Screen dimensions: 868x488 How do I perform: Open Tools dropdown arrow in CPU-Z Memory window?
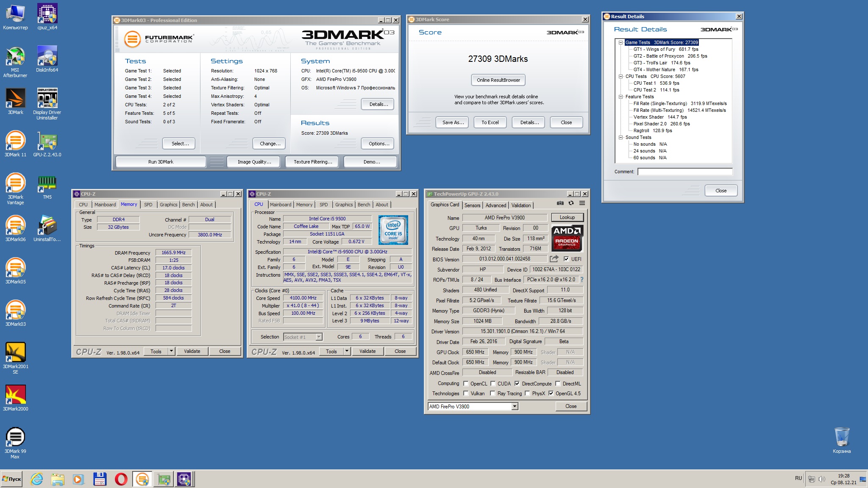click(x=171, y=351)
